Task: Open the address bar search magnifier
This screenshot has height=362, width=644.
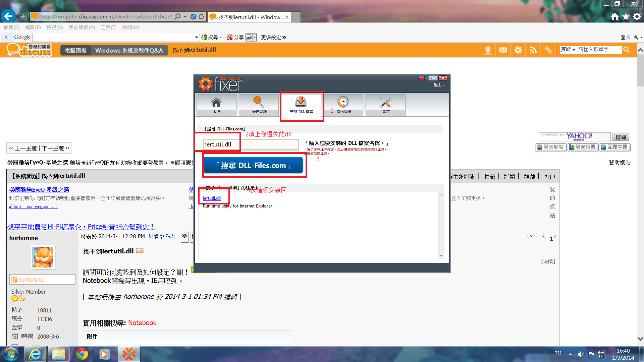Action: [178, 16]
